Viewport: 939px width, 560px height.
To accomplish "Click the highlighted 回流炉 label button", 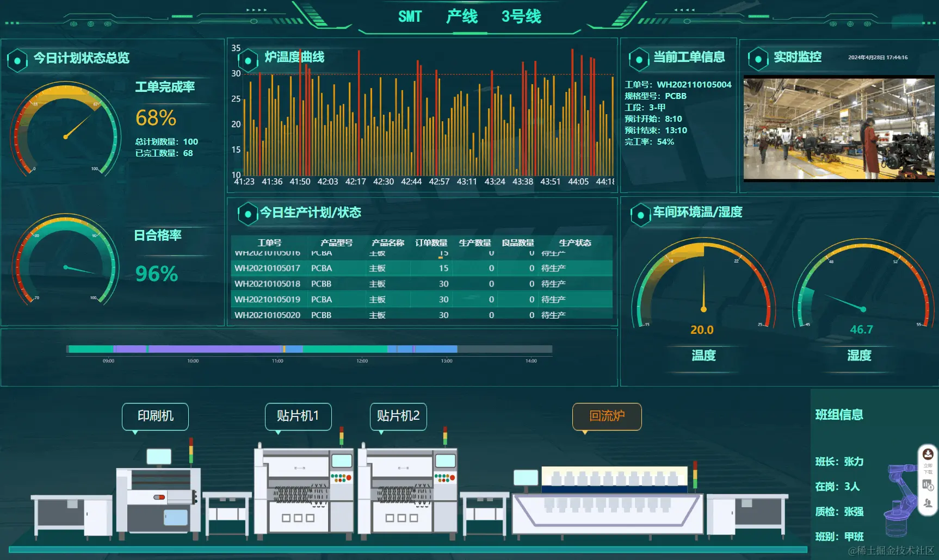I will 607,416.
